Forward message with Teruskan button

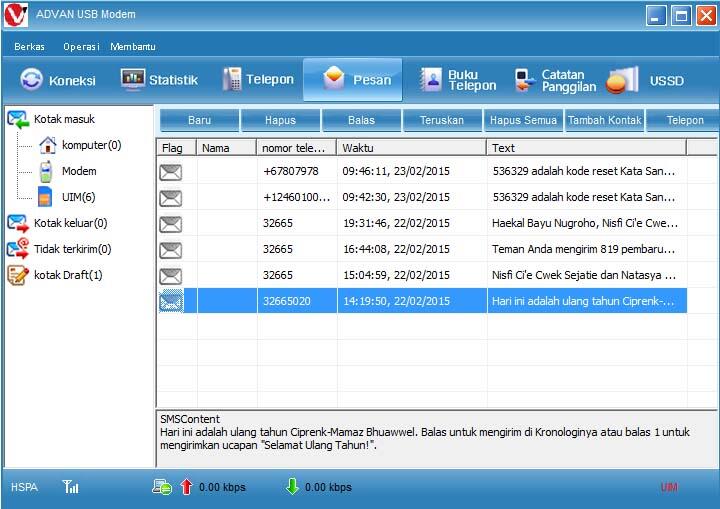coord(442,120)
